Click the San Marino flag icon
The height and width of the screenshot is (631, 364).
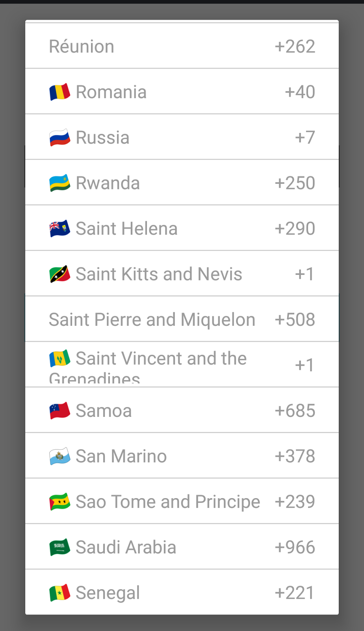click(59, 457)
